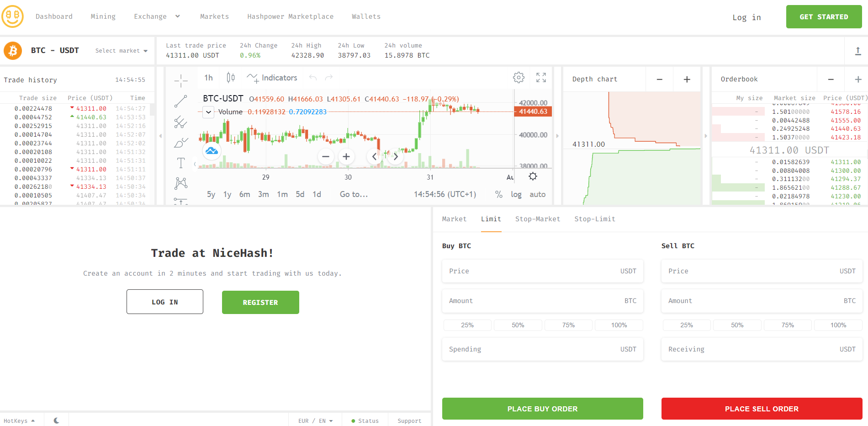Screen dimensions: 868x426
Task: Increase Orderbook price grouping with plus
Action: (858, 80)
